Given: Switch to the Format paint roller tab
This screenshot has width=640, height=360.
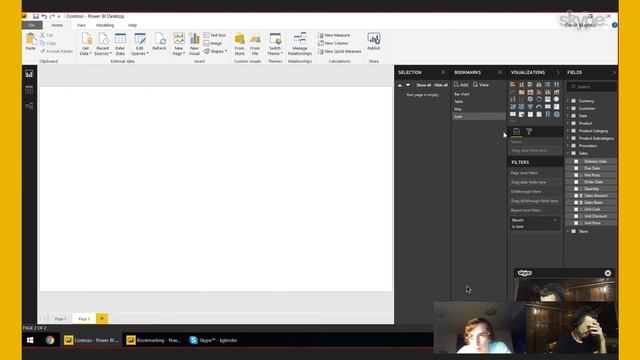Looking at the screenshot, I should coord(529,131).
